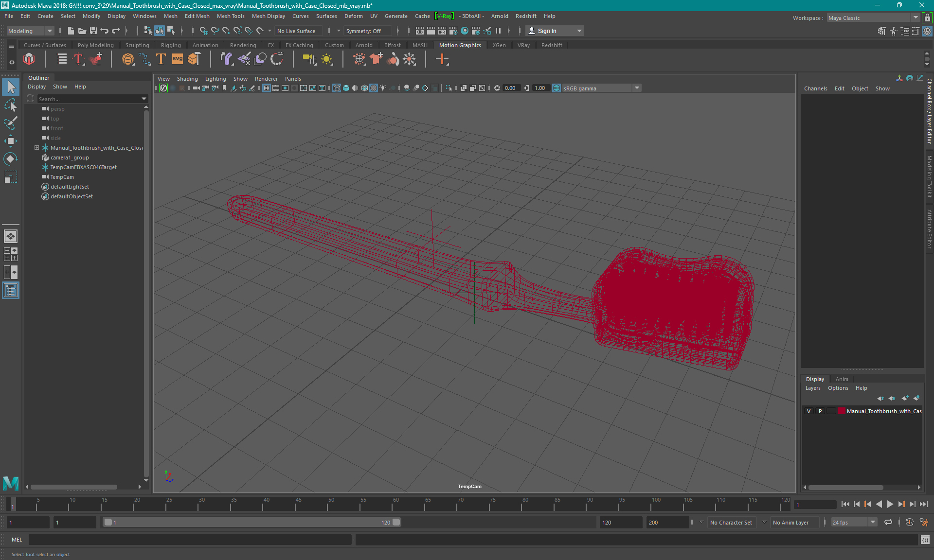Switch to the Rigging shelf tab

click(171, 45)
